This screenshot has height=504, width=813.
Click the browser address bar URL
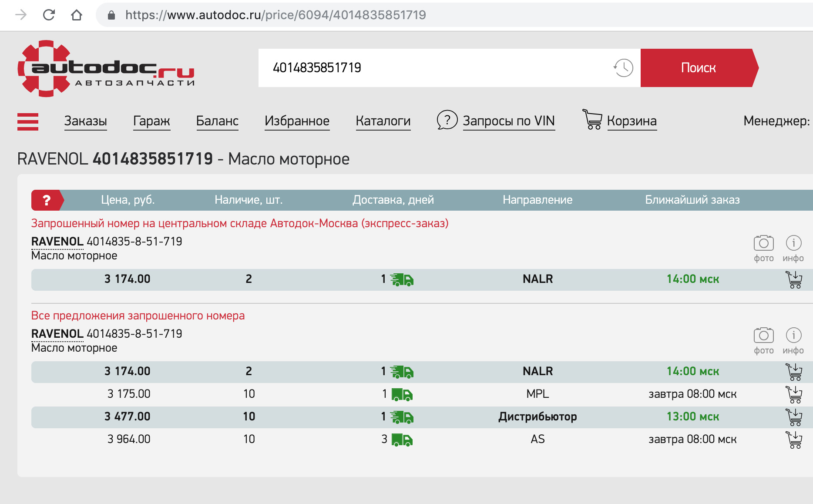(275, 15)
